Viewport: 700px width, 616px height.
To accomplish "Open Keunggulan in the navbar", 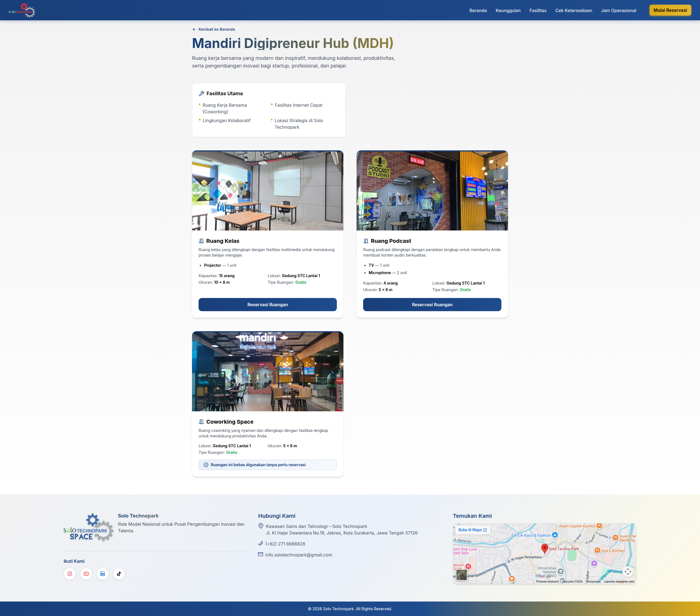I will click(x=508, y=11).
